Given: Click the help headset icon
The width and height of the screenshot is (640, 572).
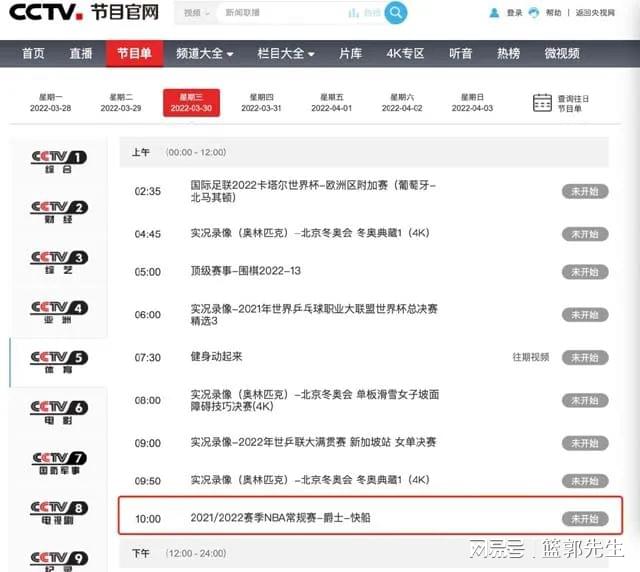Looking at the screenshot, I should pos(533,13).
